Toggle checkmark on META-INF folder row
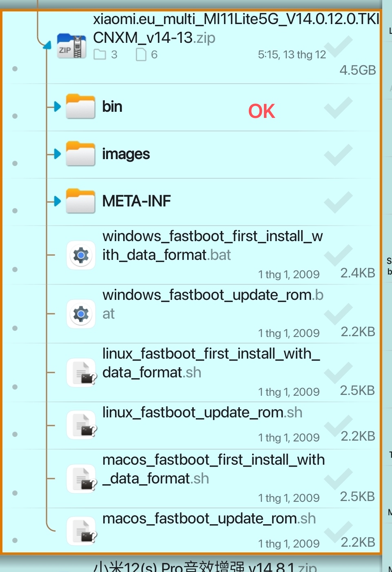Image resolution: width=392 pixels, height=572 pixels. coord(338,203)
